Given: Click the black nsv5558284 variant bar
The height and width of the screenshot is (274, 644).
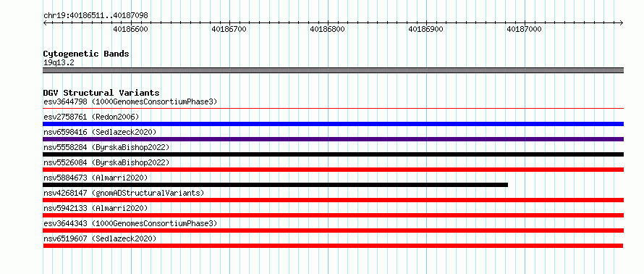Looking at the screenshot, I should point(333,154).
